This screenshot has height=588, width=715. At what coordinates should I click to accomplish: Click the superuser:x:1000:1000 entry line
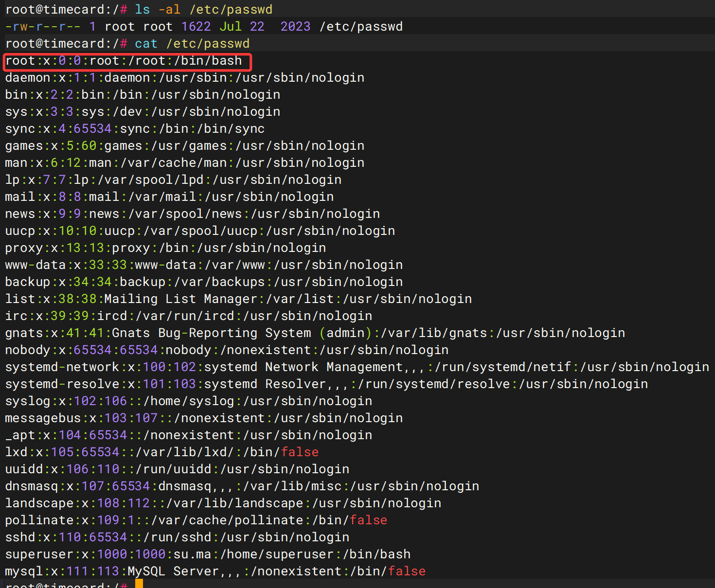coord(208,554)
